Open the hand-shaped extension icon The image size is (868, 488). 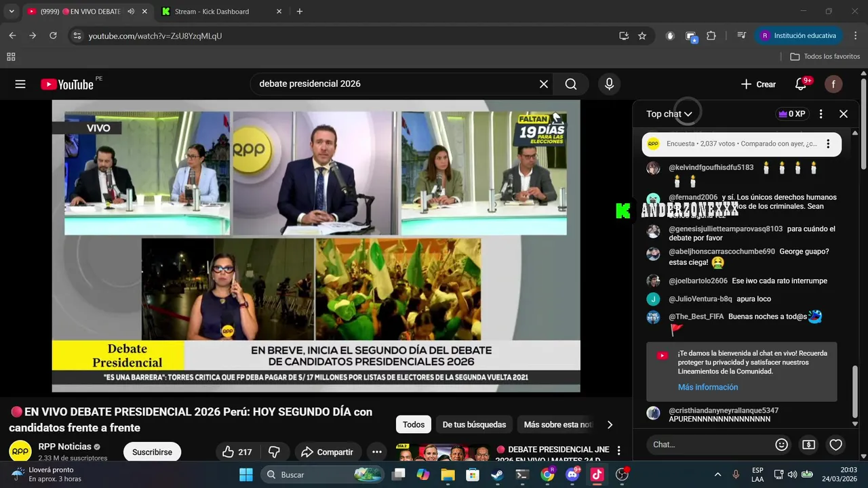pos(670,36)
